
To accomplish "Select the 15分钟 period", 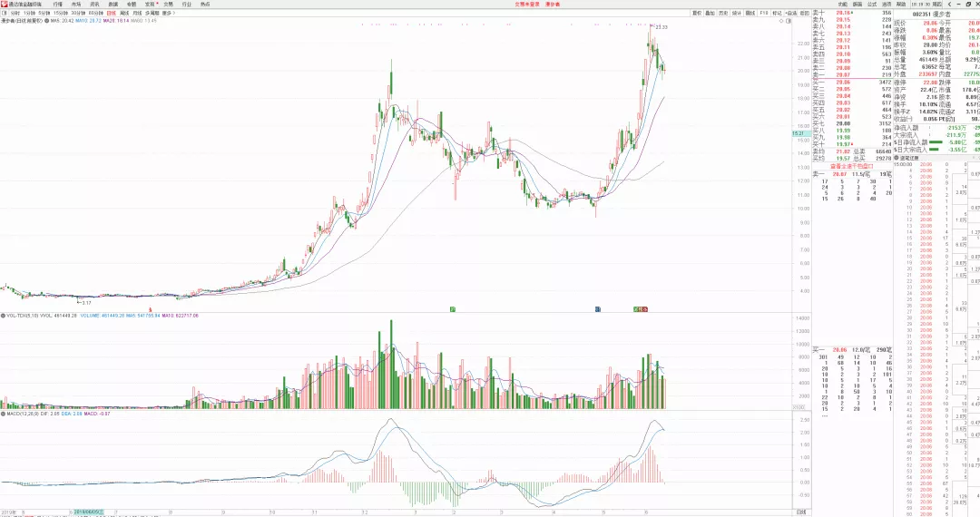I will 61,13.
